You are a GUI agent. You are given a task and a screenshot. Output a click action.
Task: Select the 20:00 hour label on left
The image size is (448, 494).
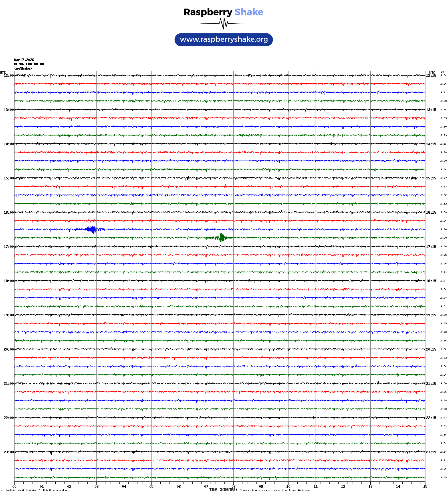click(9, 349)
